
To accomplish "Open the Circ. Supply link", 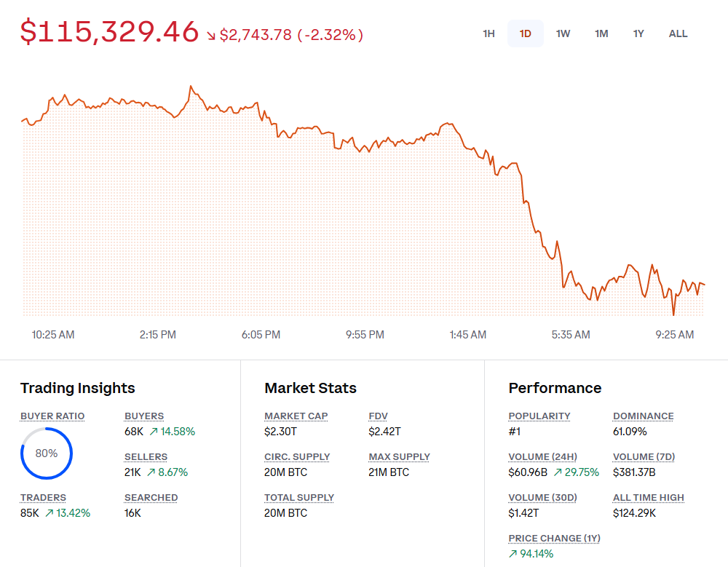I will click(x=297, y=456).
